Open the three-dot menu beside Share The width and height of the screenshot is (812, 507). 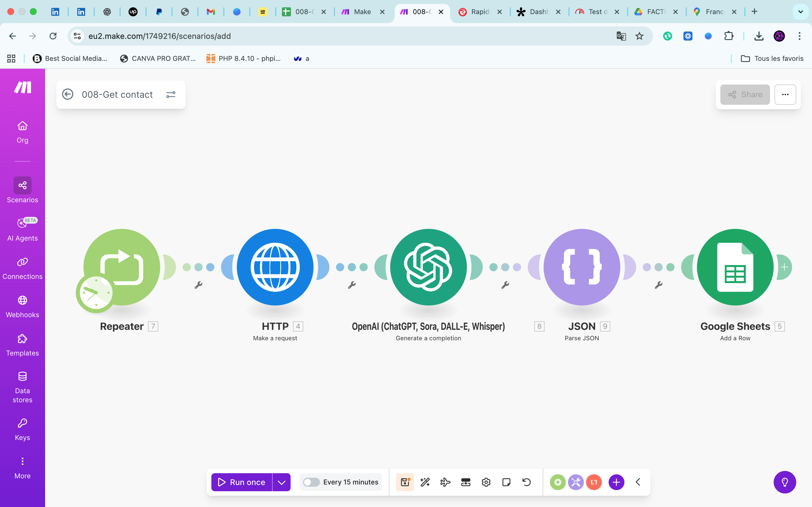tap(785, 95)
